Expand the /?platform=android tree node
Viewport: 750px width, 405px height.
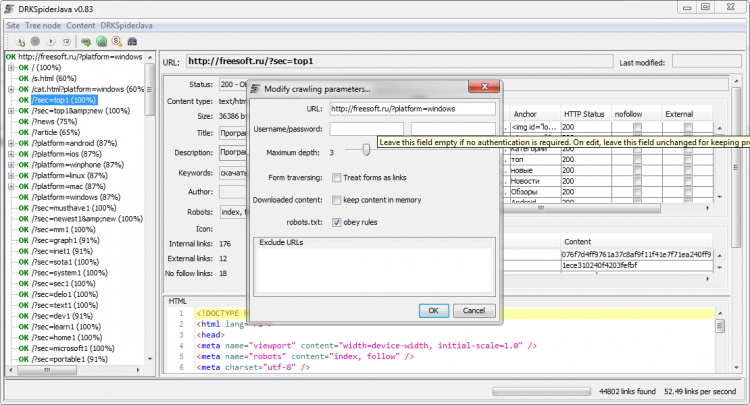(11, 143)
